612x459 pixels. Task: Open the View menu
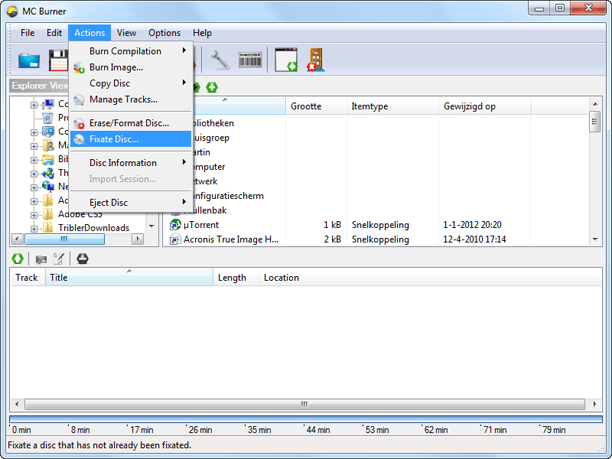(126, 33)
